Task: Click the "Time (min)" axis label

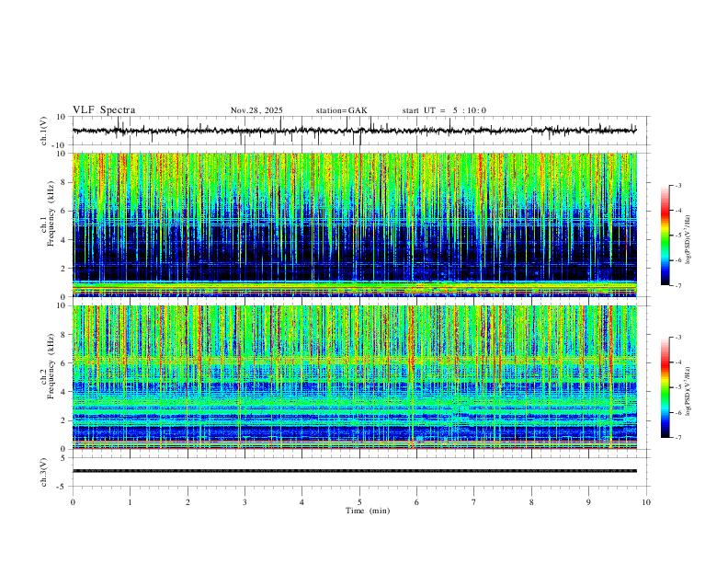Action: [x=368, y=511]
